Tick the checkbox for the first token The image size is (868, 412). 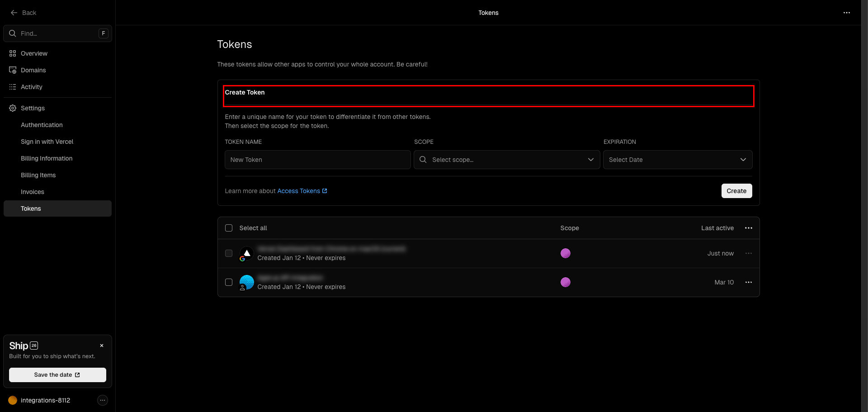tap(229, 253)
